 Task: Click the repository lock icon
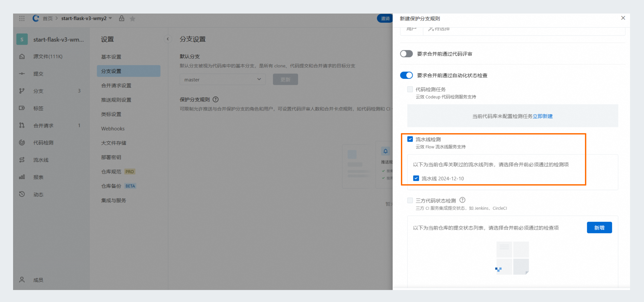pyautogui.click(x=122, y=18)
